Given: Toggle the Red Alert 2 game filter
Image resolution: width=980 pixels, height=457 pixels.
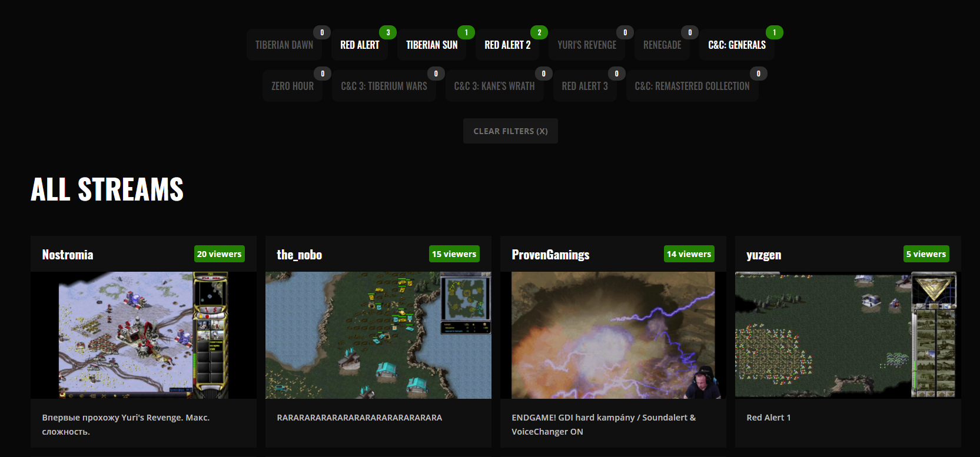Looking at the screenshot, I should 507,45.
